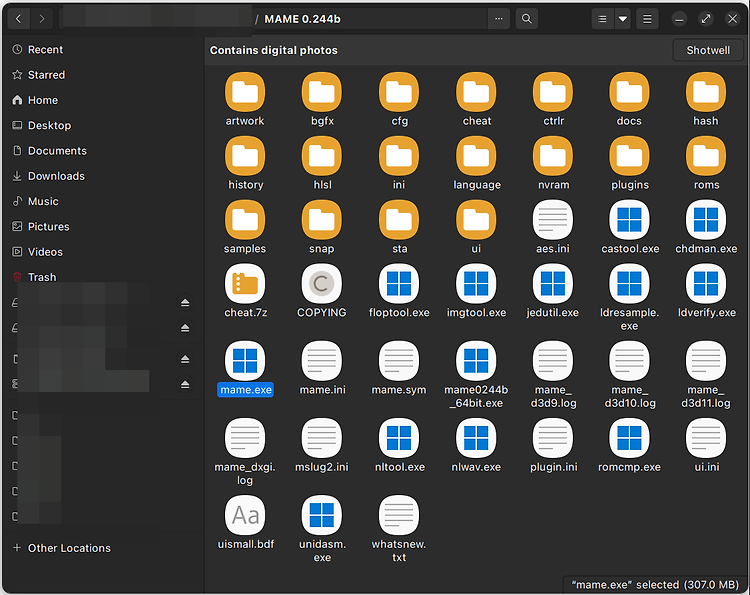Open Videos in sidebar

pyautogui.click(x=102, y=252)
